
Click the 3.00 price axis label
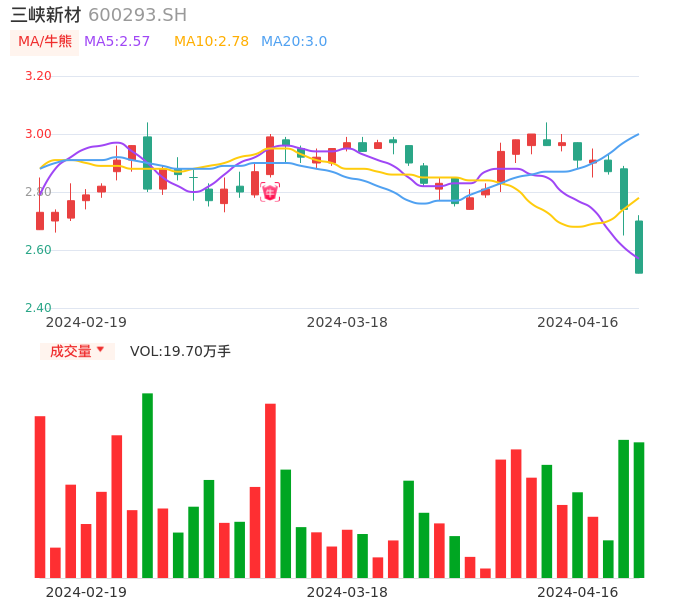(38, 134)
